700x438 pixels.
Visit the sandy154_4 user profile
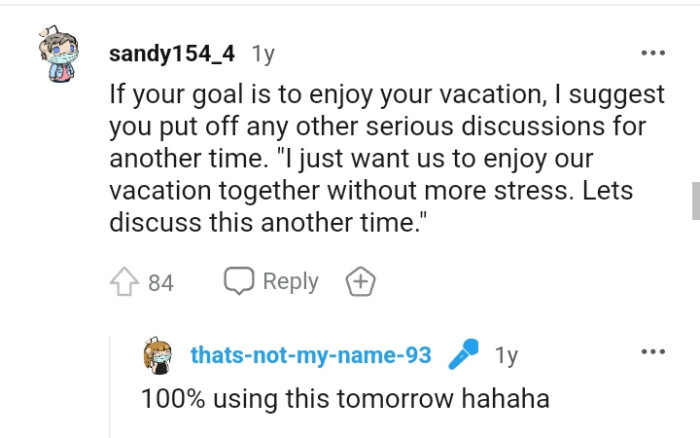coord(172,52)
